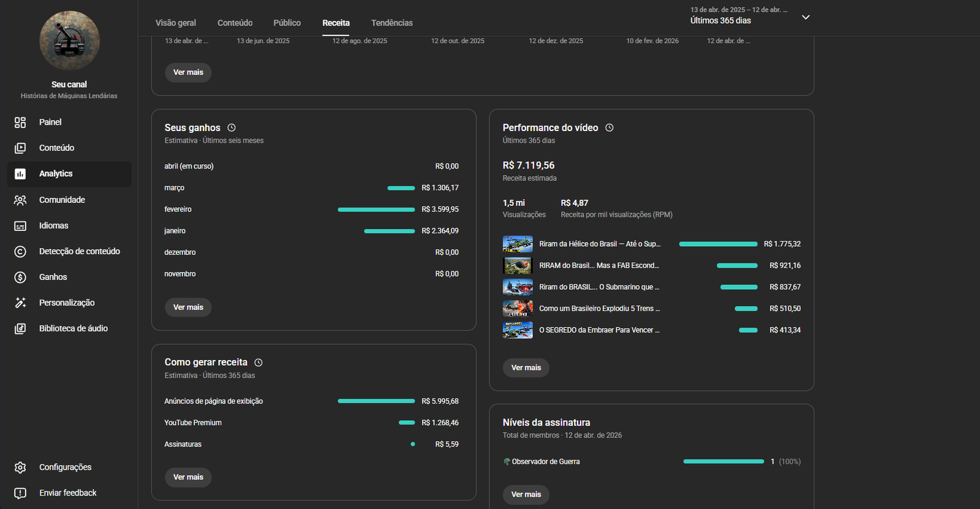Expand the Últimos 365 dias date dropdown
Viewport: 980px width, 509px height.
[805, 17]
